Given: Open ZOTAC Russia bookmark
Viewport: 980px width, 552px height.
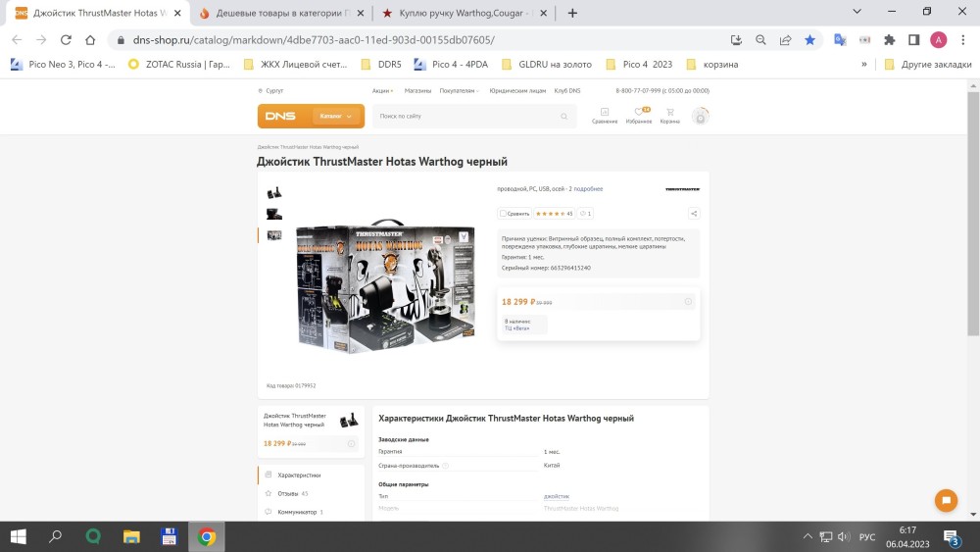Looking at the screenshot, I should [178, 64].
